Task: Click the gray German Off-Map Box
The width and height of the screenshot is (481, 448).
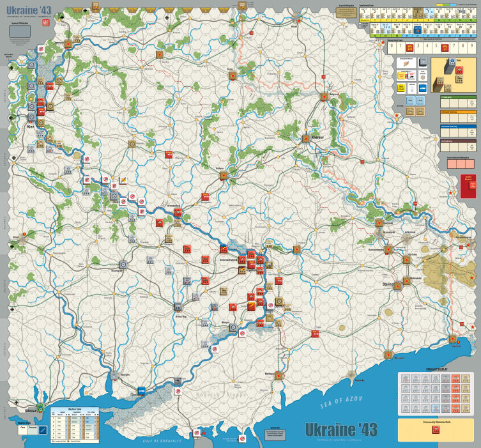Action: click(20, 31)
